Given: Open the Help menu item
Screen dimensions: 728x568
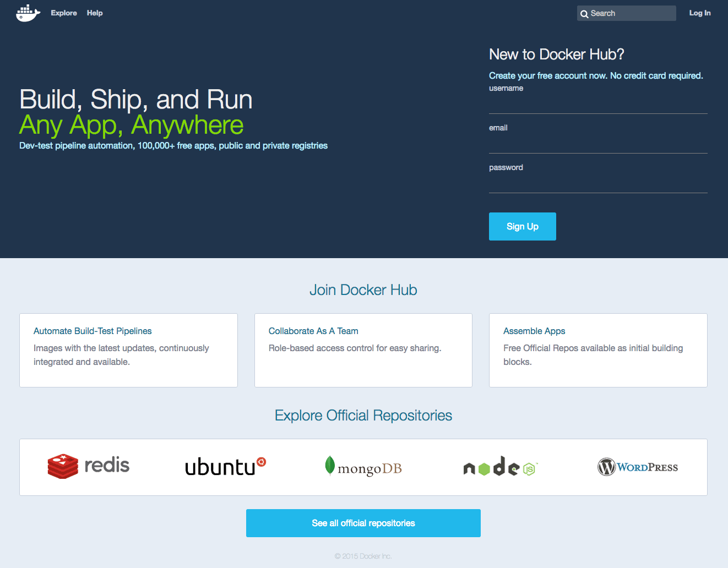Looking at the screenshot, I should pos(94,13).
